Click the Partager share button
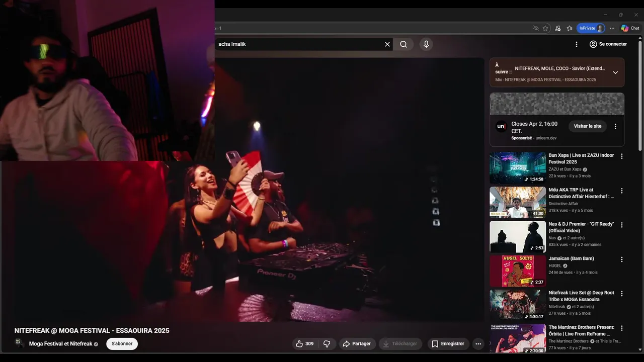Image resolution: width=644 pixels, height=362 pixels. pos(357,344)
